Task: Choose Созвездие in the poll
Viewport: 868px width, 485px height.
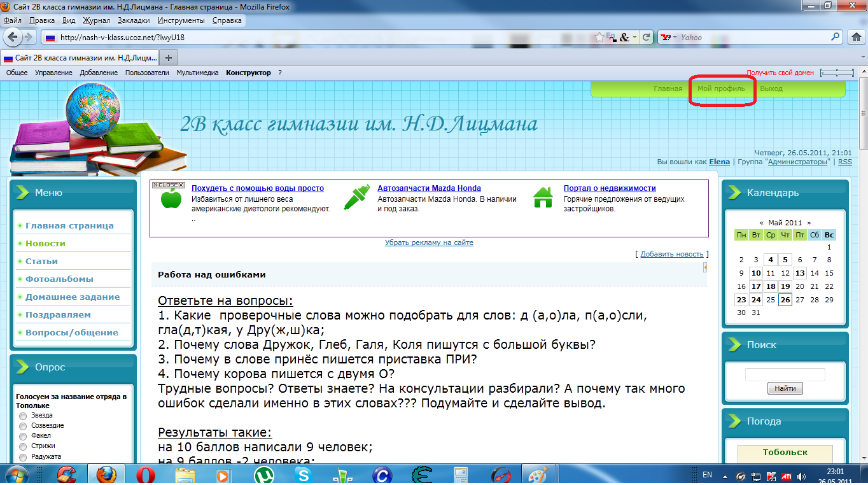Action: tap(23, 426)
